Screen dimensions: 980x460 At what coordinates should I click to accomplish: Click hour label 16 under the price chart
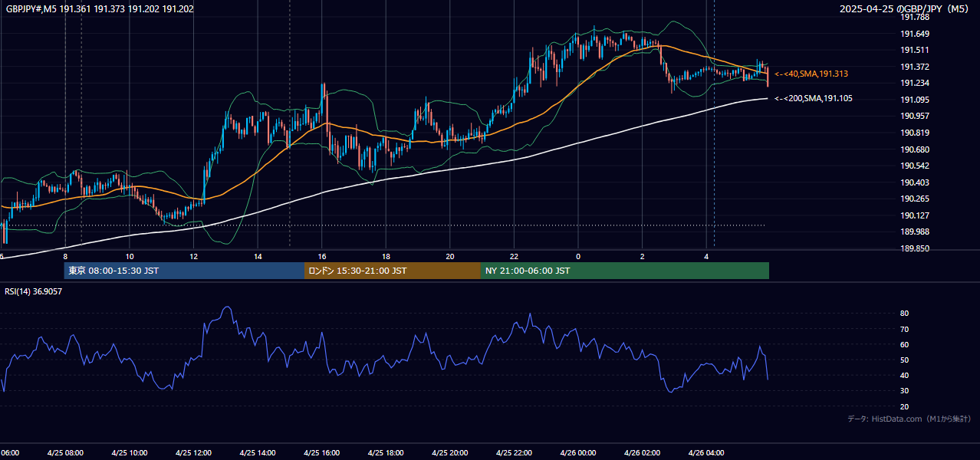tap(322, 256)
